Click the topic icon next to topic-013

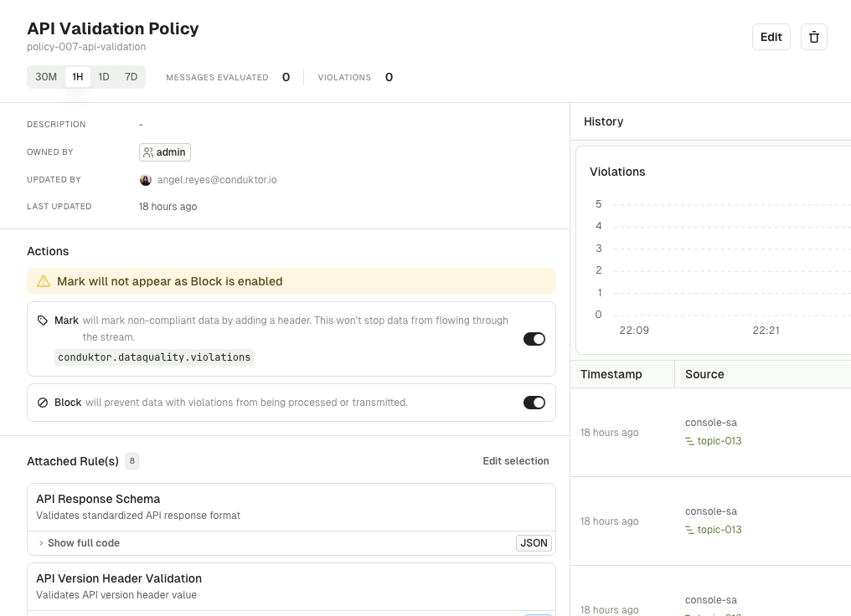pyautogui.click(x=689, y=440)
